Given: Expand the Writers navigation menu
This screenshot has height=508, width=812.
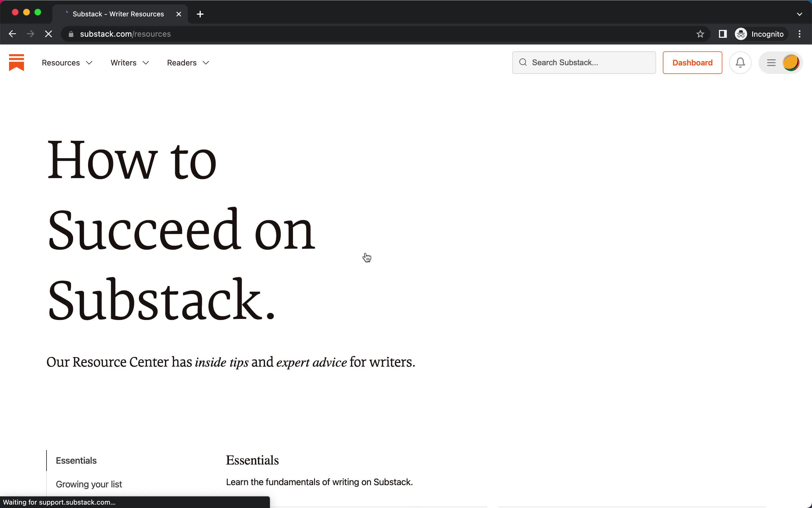Looking at the screenshot, I should [x=129, y=63].
